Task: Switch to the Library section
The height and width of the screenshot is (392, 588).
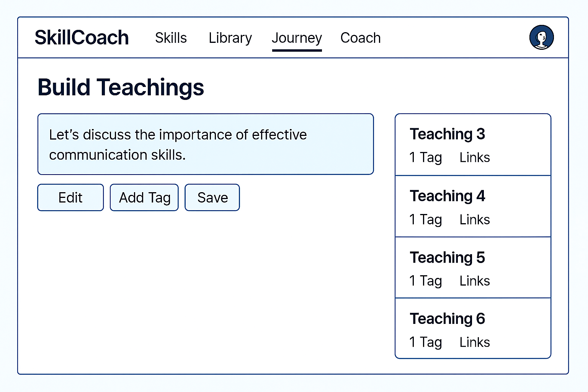Action: pyautogui.click(x=230, y=38)
